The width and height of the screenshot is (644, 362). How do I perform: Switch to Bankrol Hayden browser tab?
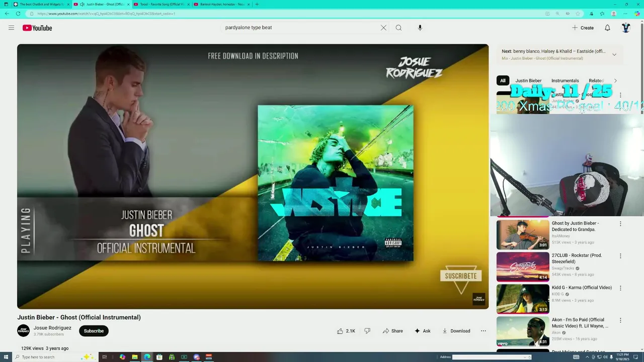[x=221, y=4]
